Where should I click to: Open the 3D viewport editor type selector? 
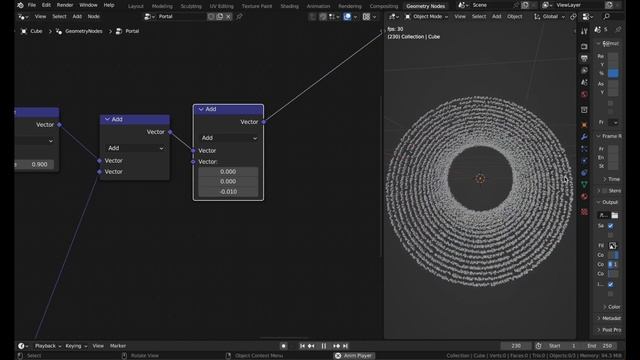[393, 17]
